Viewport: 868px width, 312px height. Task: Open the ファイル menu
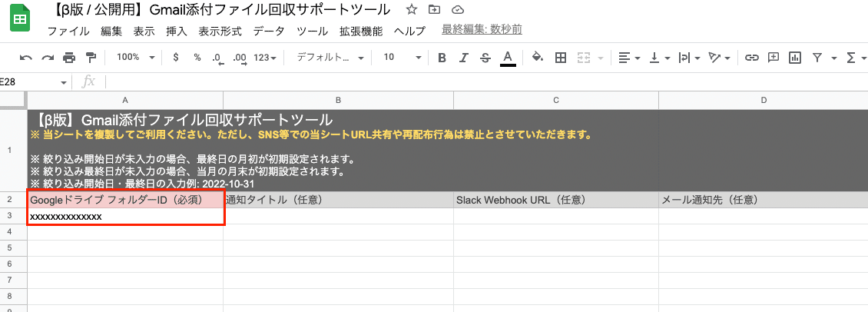[x=68, y=31]
